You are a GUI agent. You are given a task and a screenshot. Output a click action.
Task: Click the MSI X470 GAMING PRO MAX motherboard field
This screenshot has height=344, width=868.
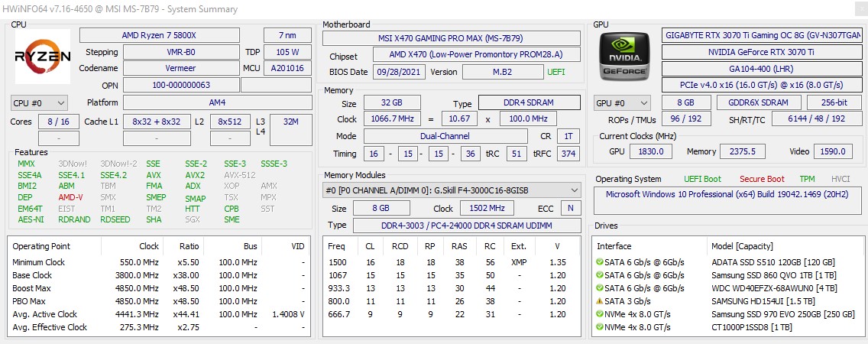[451, 38]
